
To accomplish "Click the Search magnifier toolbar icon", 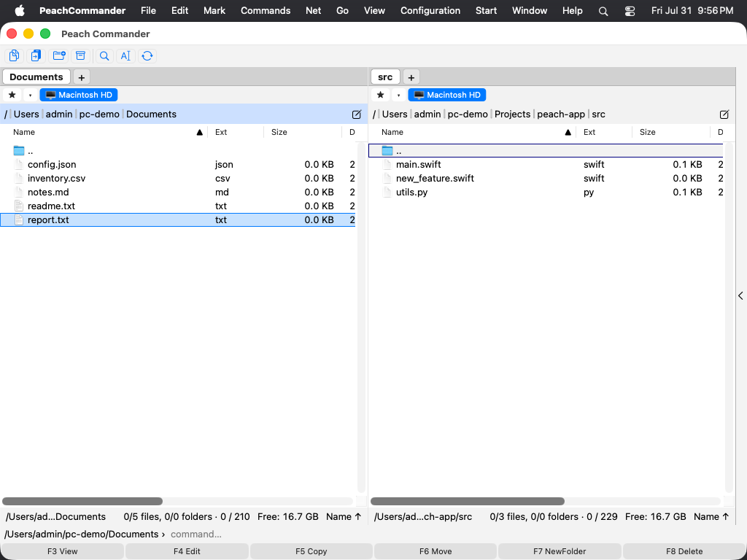I will coord(104,55).
